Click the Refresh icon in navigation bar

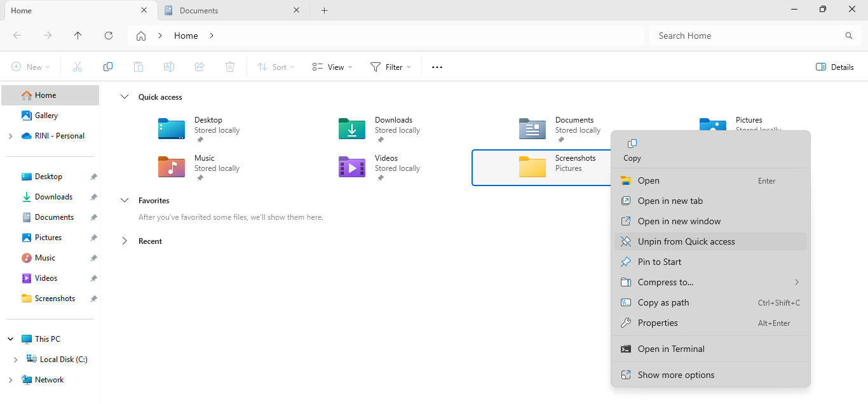click(109, 36)
